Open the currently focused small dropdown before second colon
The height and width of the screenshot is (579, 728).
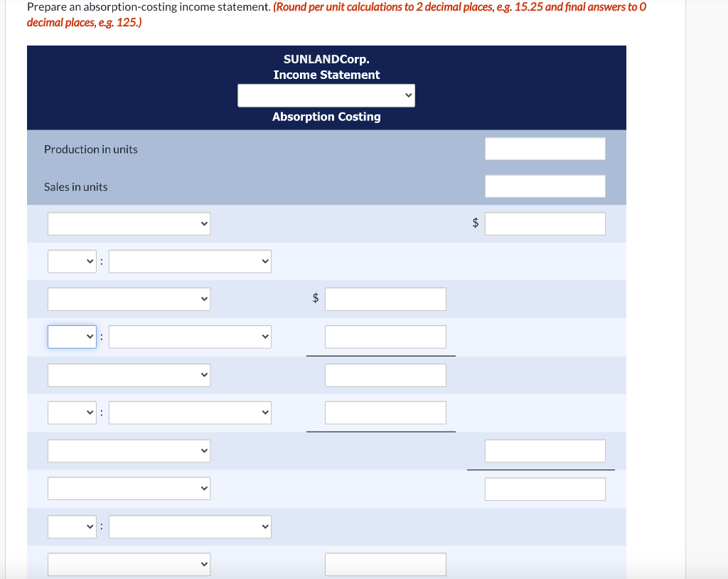pyautogui.click(x=72, y=336)
